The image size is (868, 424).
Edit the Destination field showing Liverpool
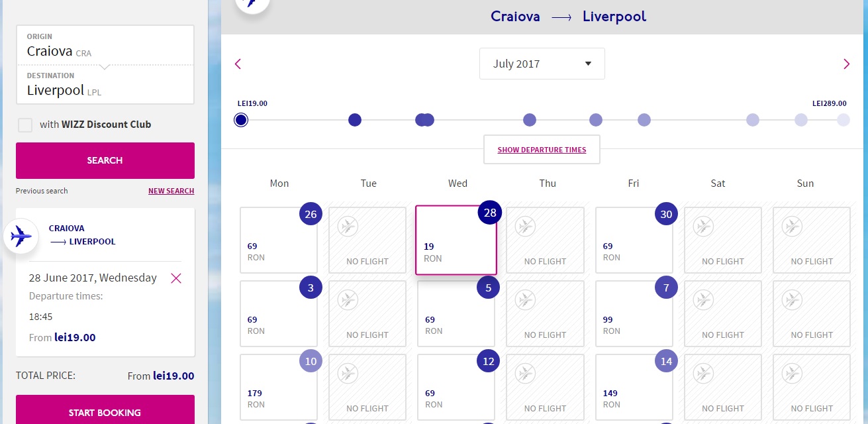tap(105, 85)
